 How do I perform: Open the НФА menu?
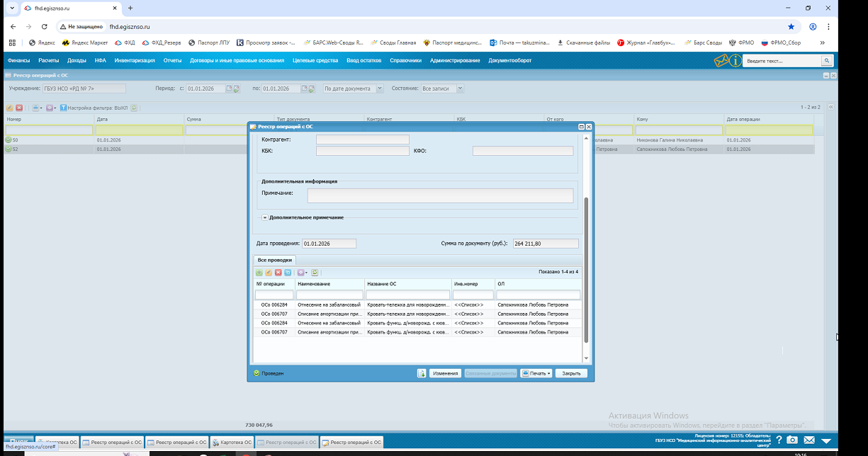point(101,61)
